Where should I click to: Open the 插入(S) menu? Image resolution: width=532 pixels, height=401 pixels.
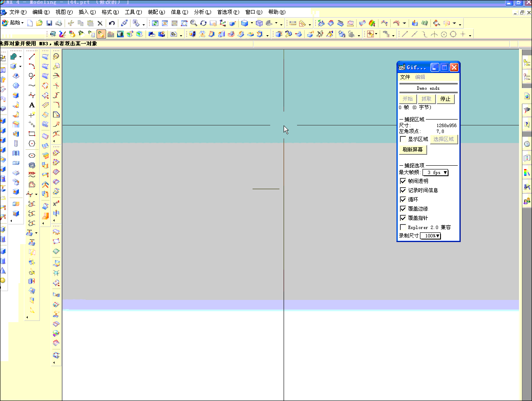pos(87,12)
